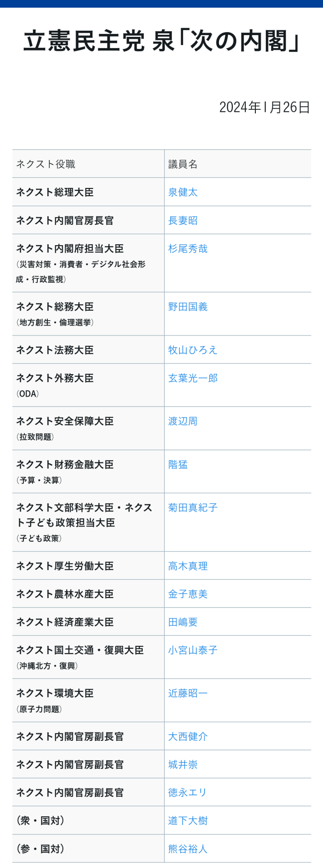The height and width of the screenshot is (868, 323).
Task: Open 熊谷裕人's profile link
Action: pos(188,849)
